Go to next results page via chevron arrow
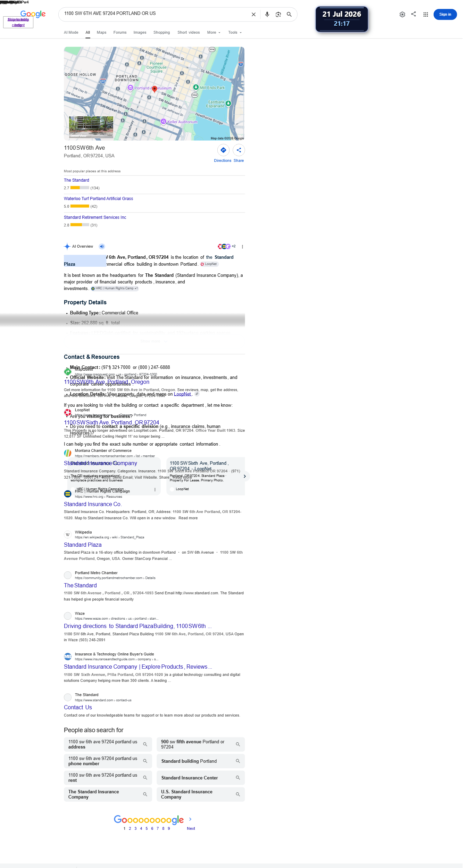 coord(190,819)
